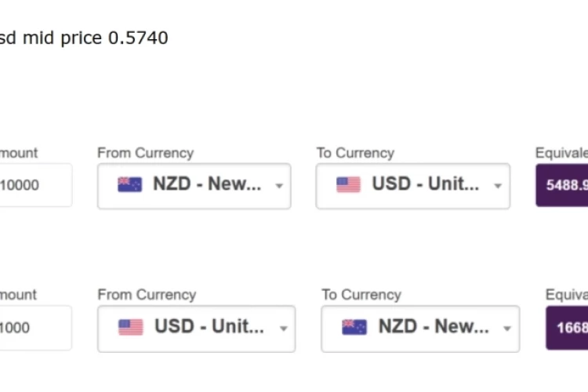Click the purple equivalent result showing 5488
Viewport: 588px width, 392px height.
(562, 185)
